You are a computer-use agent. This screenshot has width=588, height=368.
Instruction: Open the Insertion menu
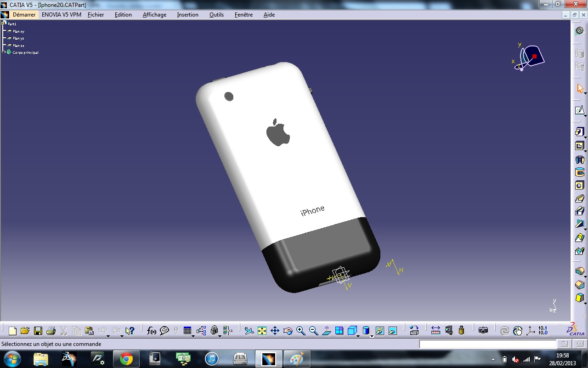(x=187, y=15)
